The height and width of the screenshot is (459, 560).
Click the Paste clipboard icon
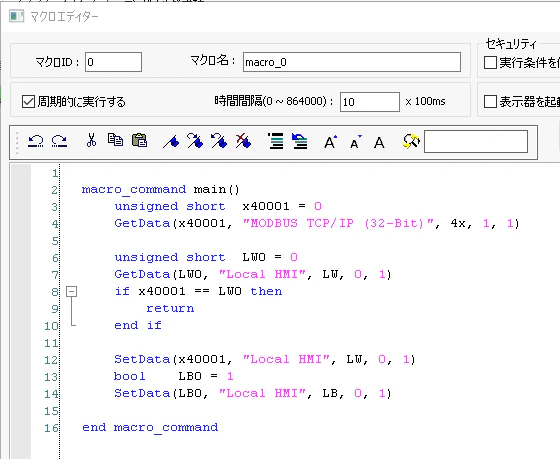point(140,140)
